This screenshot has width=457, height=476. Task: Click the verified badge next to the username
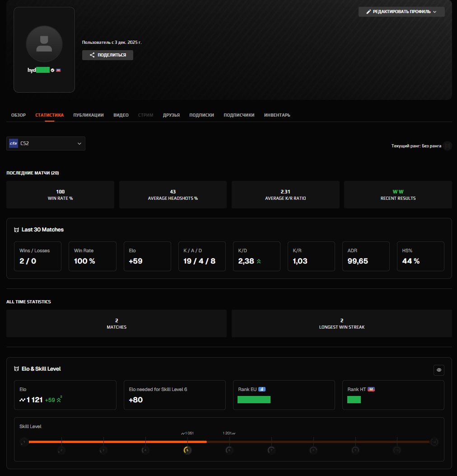(52, 70)
